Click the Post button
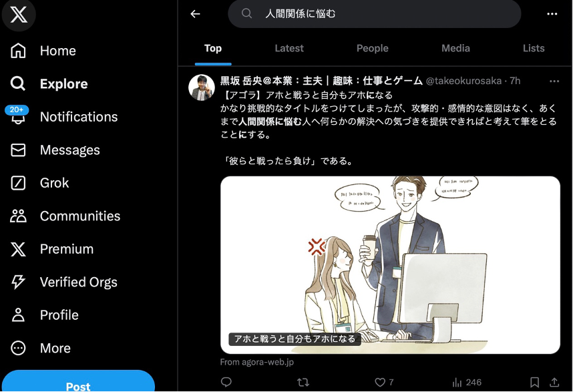The image size is (573, 392). pos(78,382)
